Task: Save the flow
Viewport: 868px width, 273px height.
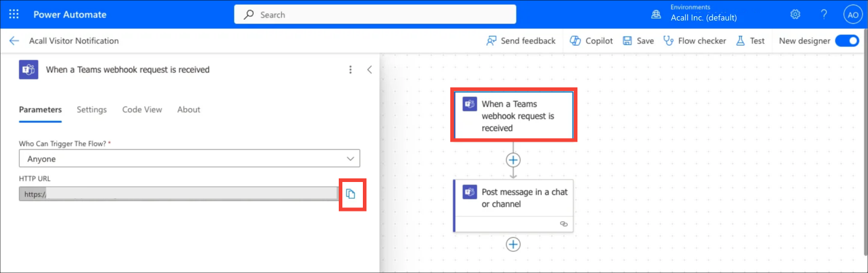Action: (638, 41)
